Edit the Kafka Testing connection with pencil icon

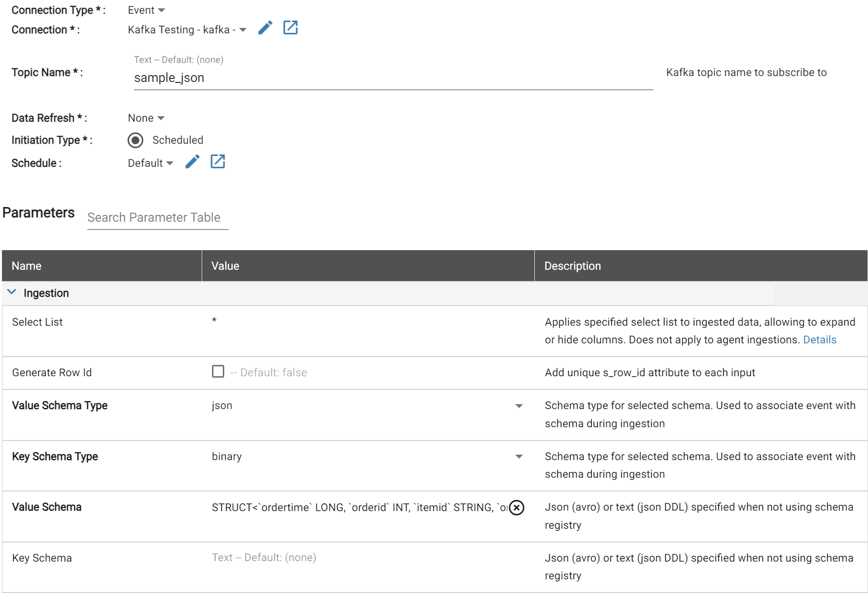tap(265, 28)
